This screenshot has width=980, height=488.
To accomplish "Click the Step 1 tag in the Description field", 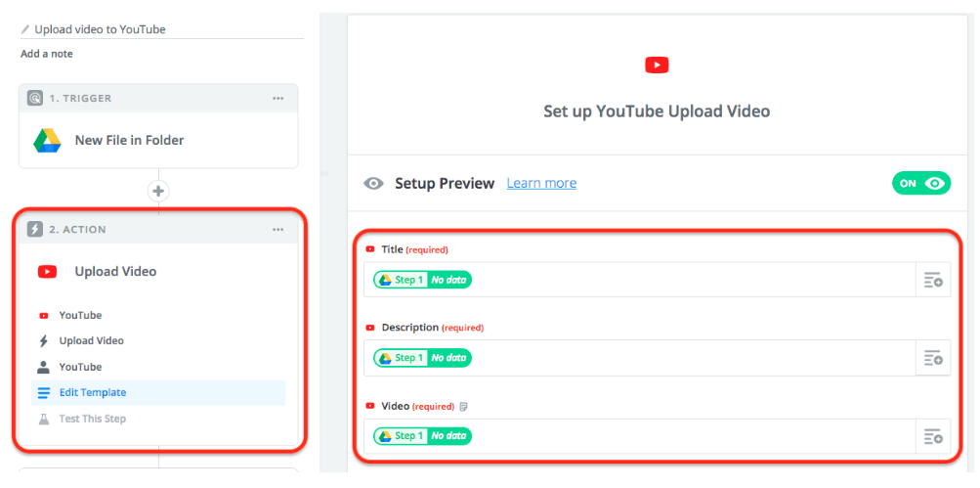I will click(402, 358).
